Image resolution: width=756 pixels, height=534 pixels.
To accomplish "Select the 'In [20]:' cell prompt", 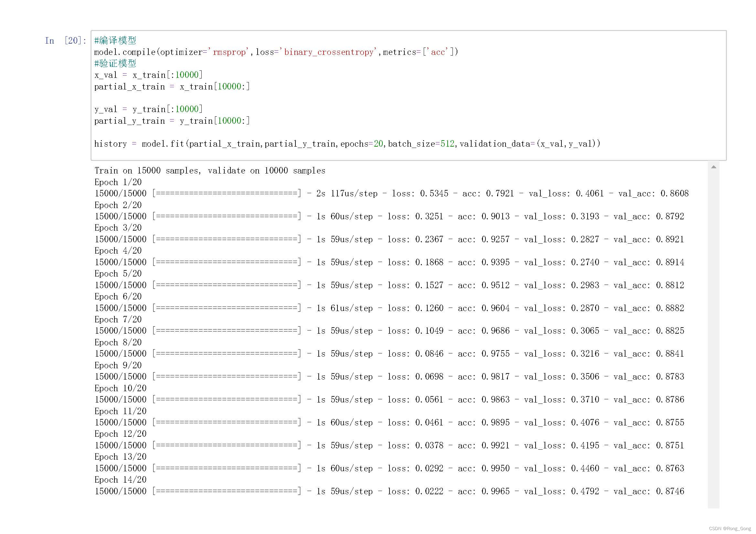I will coord(66,40).
